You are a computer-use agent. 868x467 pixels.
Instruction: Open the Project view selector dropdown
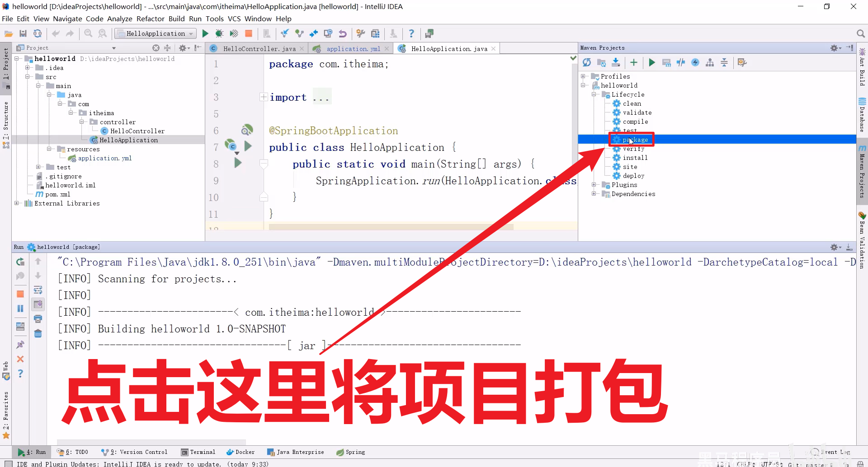[x=114, y=48]
